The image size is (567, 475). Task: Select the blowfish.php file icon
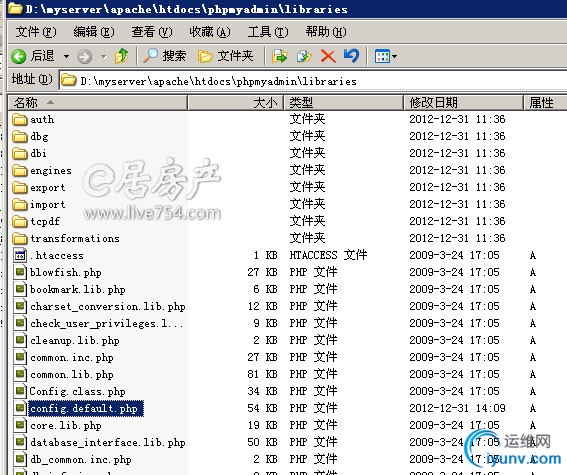pos(20,272)
